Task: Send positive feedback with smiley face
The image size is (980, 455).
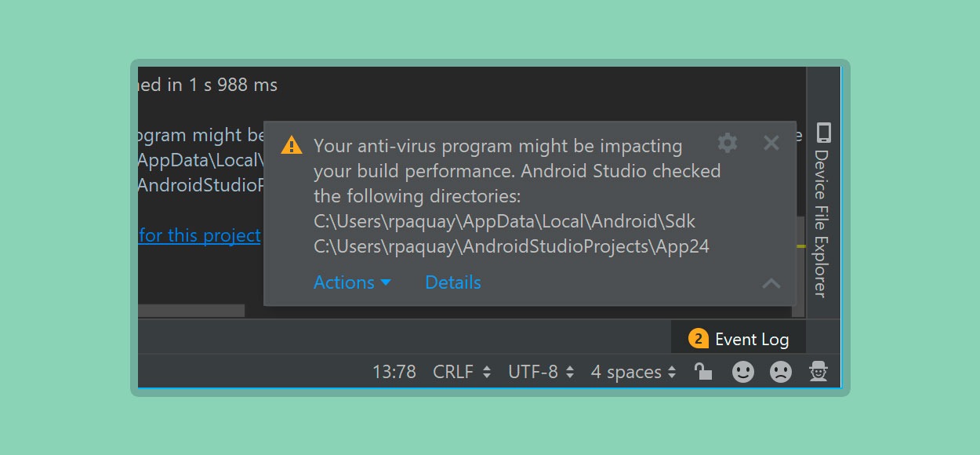Action: pyautogui.click(x=743, y=372)
